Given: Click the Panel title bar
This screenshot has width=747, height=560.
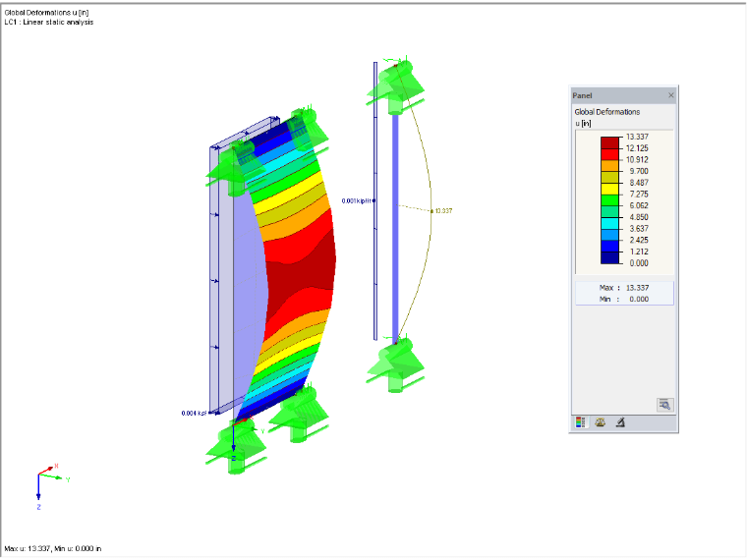Looking at the screenshot, I should 623,95.
